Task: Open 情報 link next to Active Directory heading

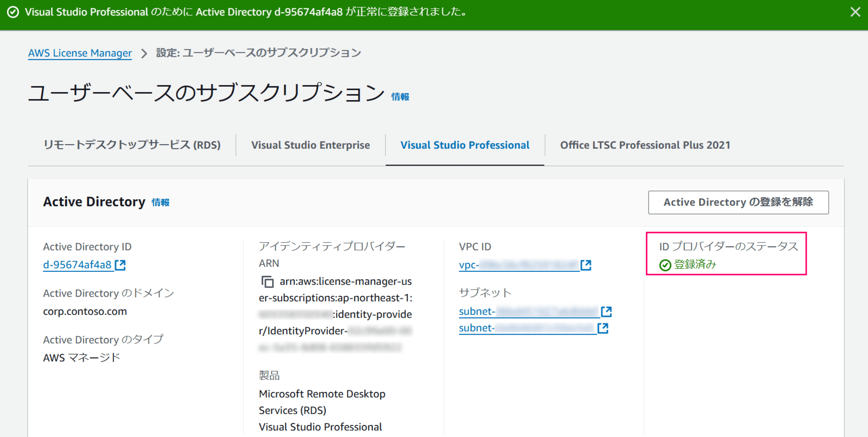Action: 161,202
